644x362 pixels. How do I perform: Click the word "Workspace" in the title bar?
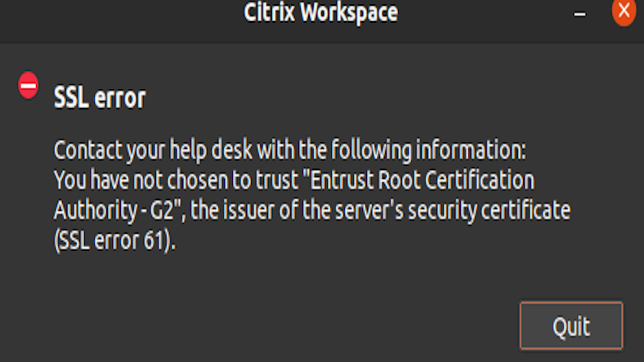point(349,13)
